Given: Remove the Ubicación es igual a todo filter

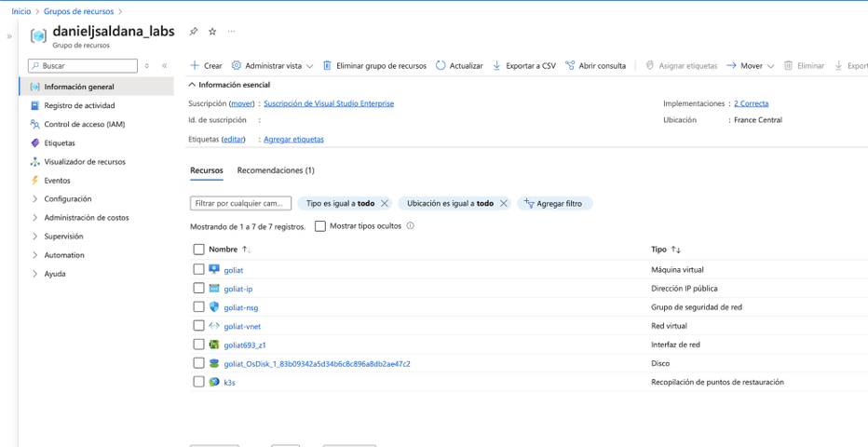Looking at the screenshot, I should tap(503, 204).
